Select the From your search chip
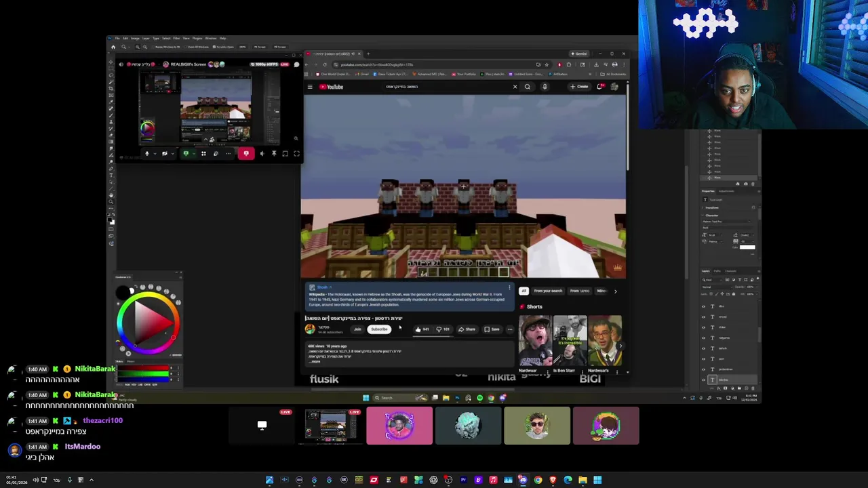Image resolution: width=868 pixels, height=488 pixels. pos(548,291)
